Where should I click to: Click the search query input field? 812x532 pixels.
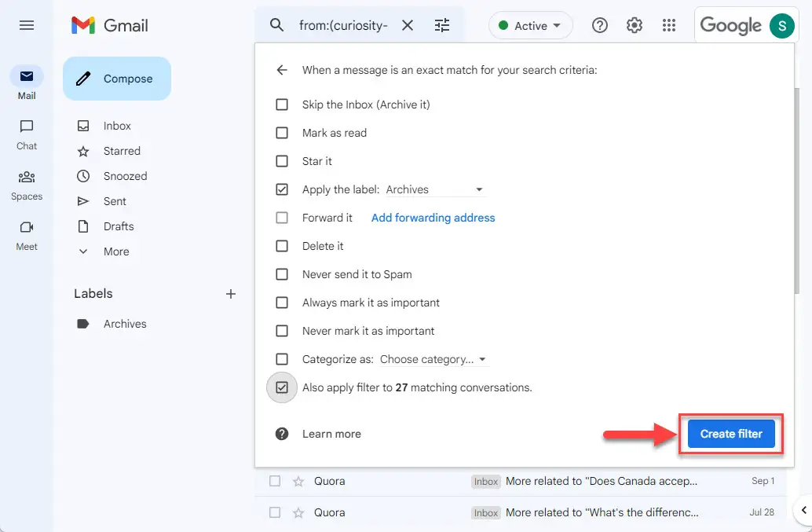[343, 25]
